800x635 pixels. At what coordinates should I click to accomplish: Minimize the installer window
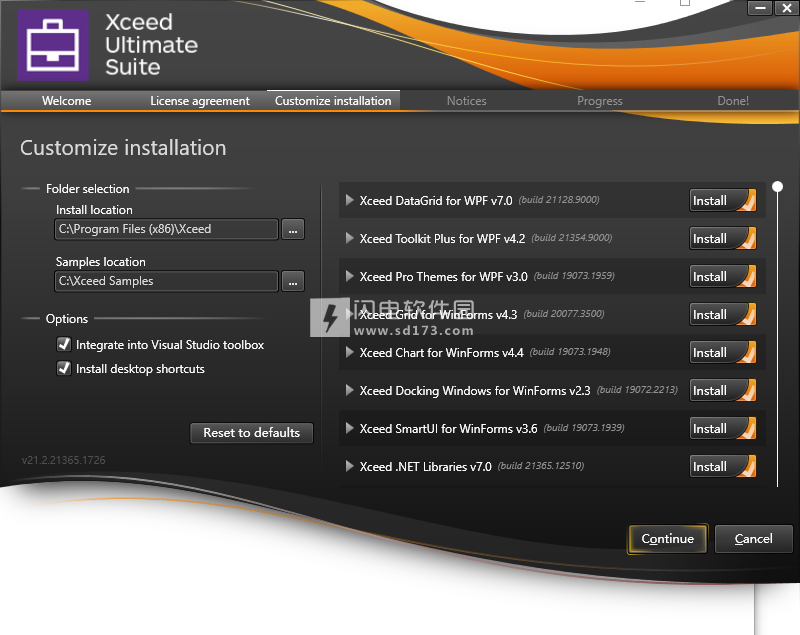pos(760,8)
